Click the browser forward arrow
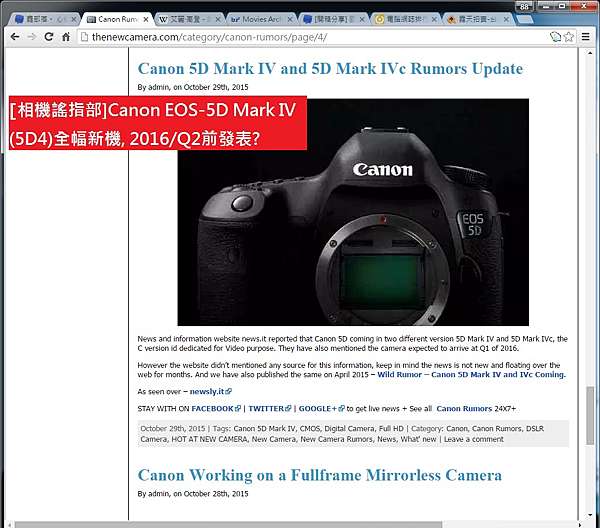Screen dimensions: 600x528 coord(32,37)
